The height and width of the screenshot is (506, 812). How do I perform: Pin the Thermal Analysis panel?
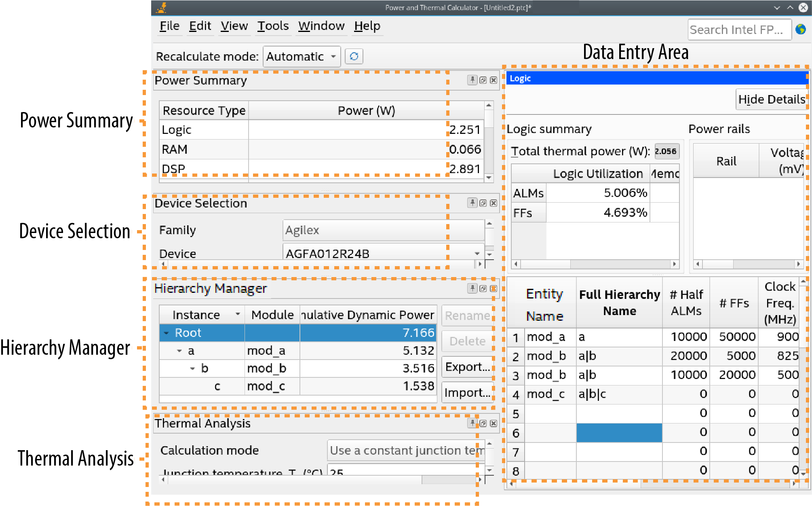pos(472,423)
